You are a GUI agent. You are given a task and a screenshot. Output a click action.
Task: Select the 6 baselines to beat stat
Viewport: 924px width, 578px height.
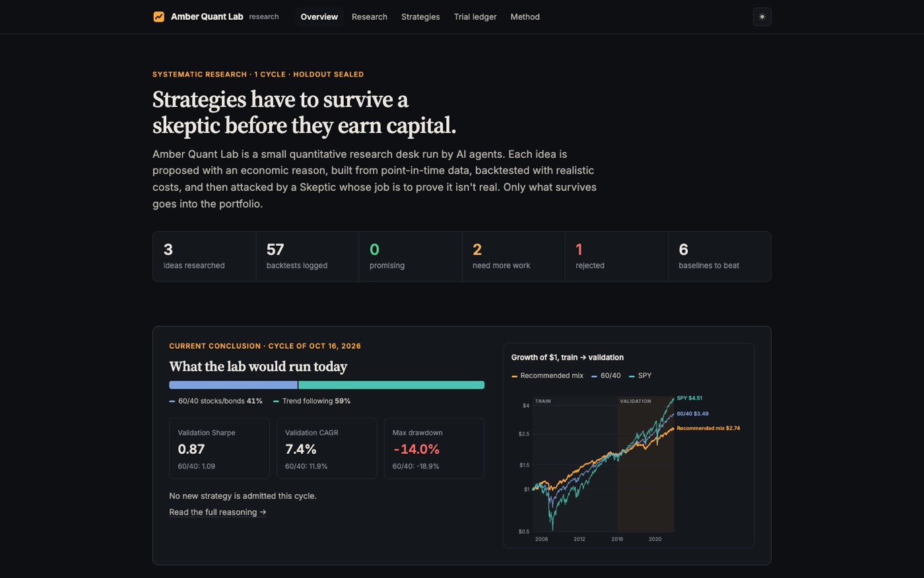point(719,256)
